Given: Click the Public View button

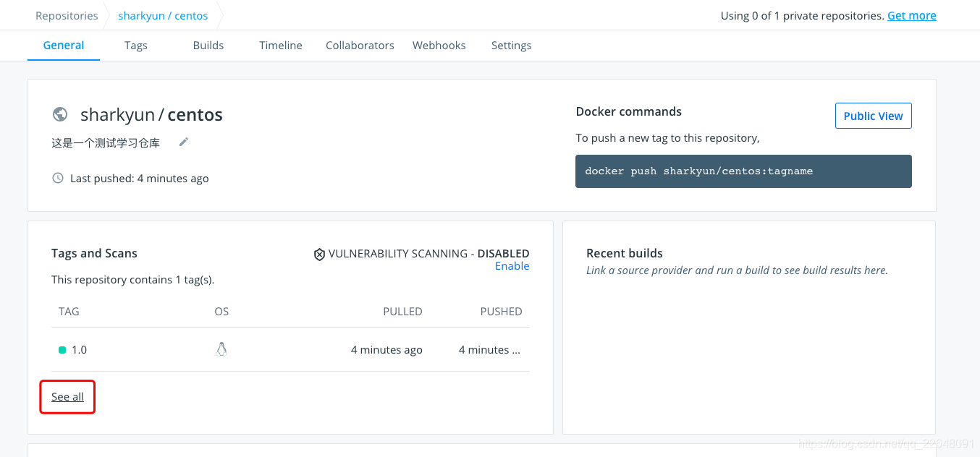Looking at the screenshot, I should click(x=873, y=116).
